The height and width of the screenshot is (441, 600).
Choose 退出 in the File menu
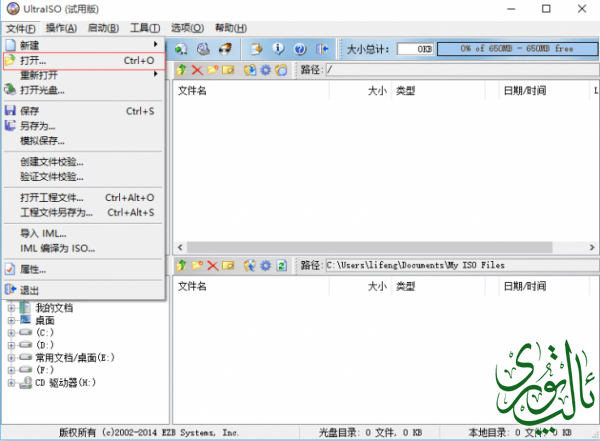click(84, 290)
